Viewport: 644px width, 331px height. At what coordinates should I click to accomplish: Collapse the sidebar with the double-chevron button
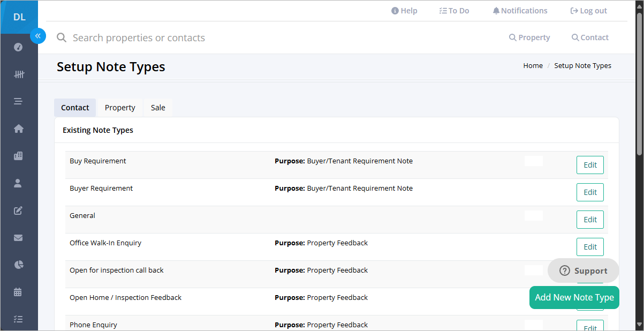[38, 36]
